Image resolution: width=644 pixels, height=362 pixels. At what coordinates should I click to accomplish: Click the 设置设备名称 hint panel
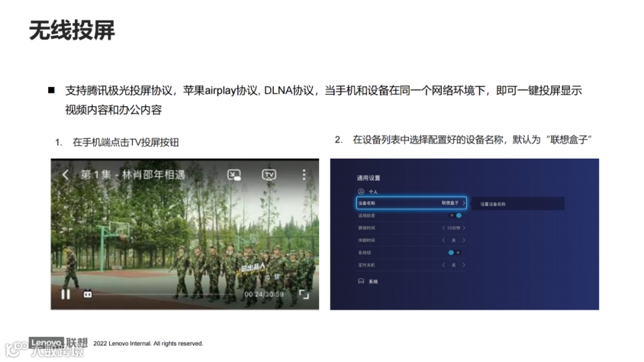click(x=518, y=204)
